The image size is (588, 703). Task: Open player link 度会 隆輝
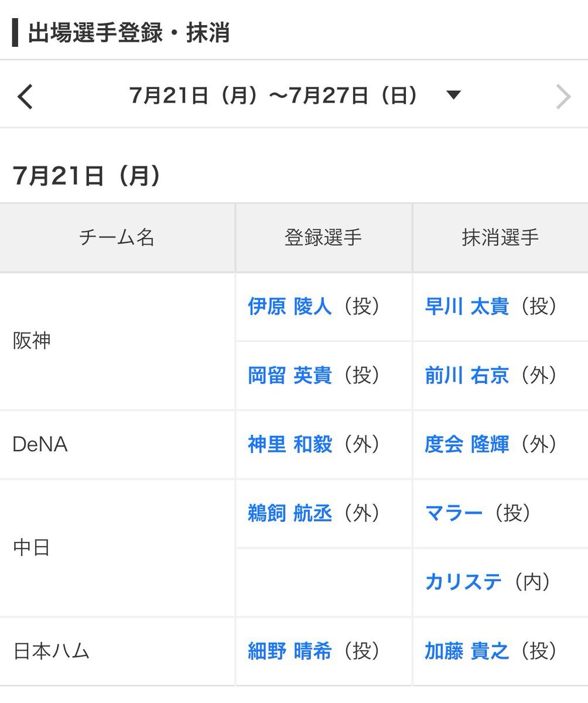pyautogui.click(x=467, y=445)
